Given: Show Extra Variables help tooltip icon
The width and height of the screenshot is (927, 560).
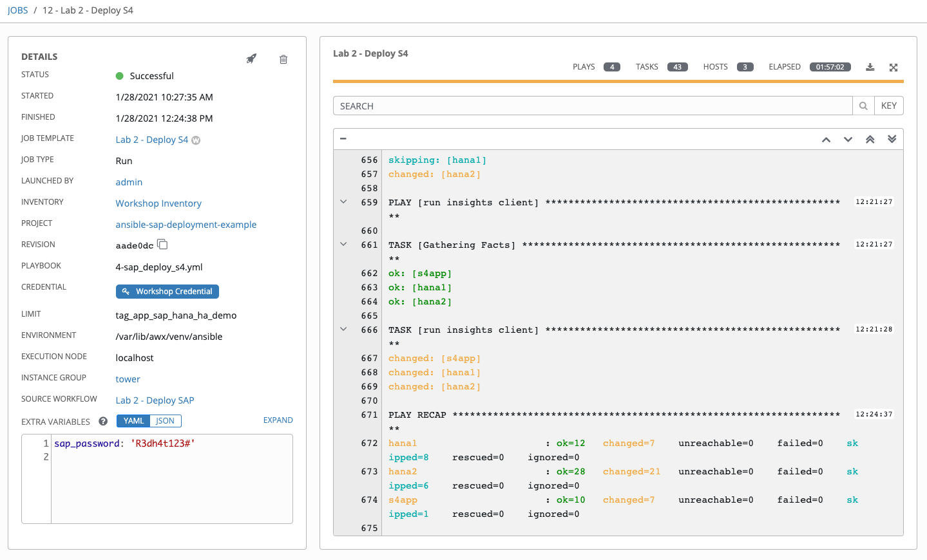Looking at the screenshot, I should click(x=103, y=422).
